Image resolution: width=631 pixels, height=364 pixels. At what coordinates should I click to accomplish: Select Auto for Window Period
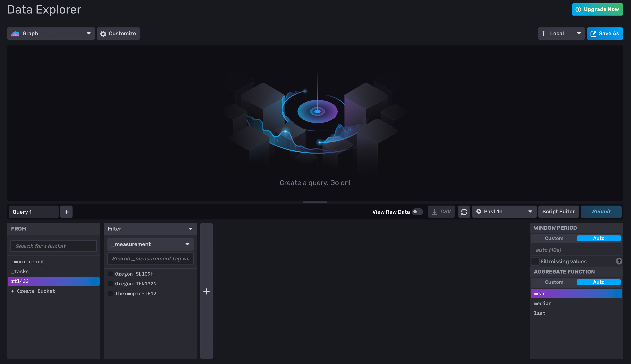[x=598, y=238]
